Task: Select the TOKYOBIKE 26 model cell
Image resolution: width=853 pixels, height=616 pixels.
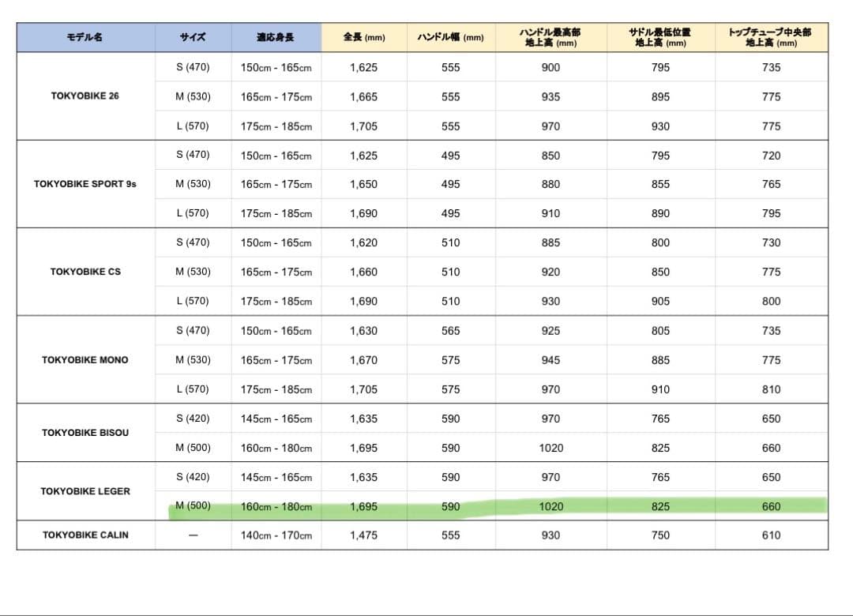Action: pyautogui.click(x=85, y=96)
